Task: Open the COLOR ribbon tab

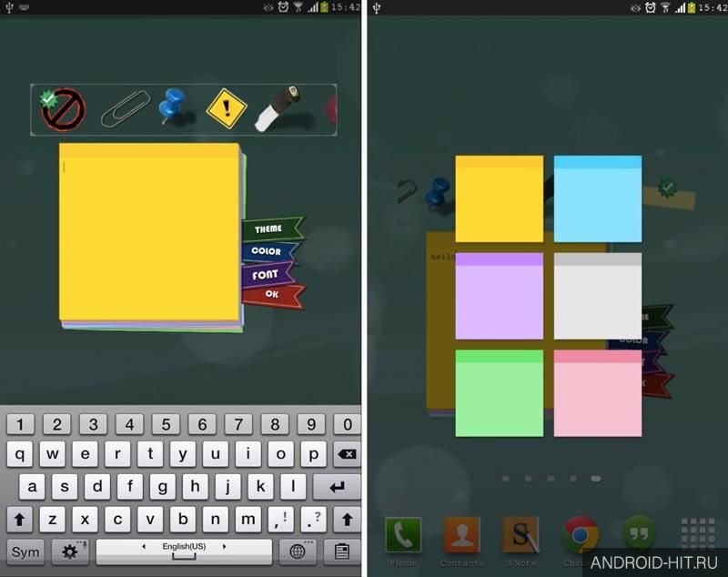Action: pos(270,251)
